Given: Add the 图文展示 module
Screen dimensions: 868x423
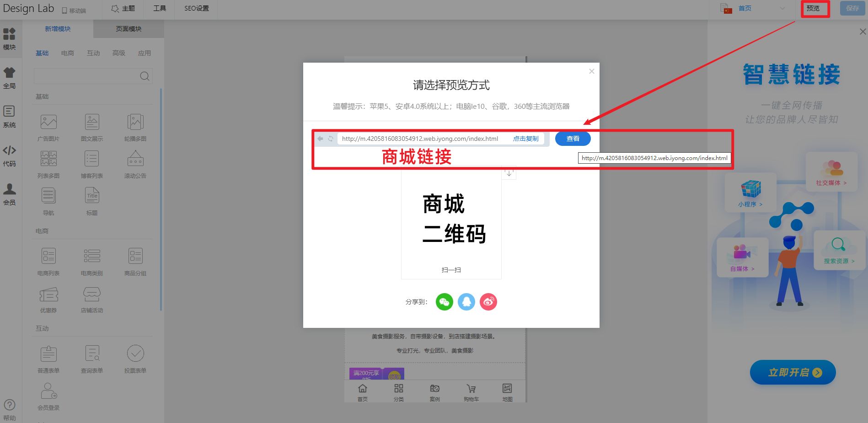Looking at the screenshot, I should point(92,128).
